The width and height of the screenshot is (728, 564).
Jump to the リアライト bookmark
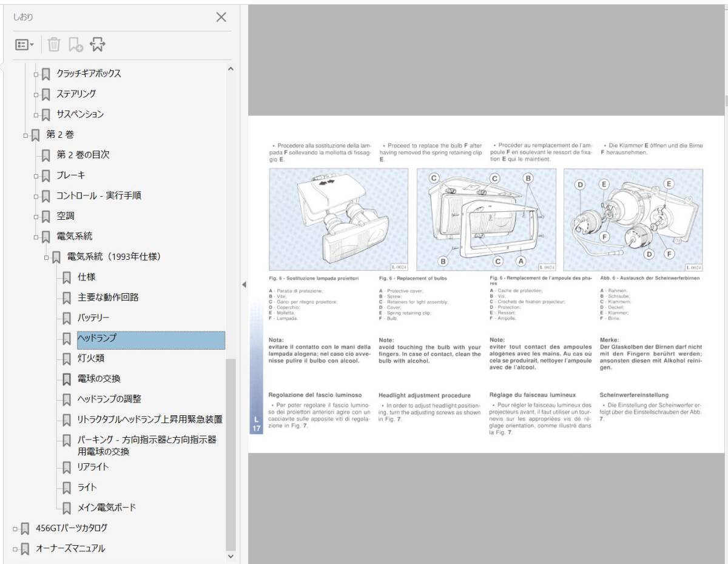pyautogui.click(x=93, y=467)
